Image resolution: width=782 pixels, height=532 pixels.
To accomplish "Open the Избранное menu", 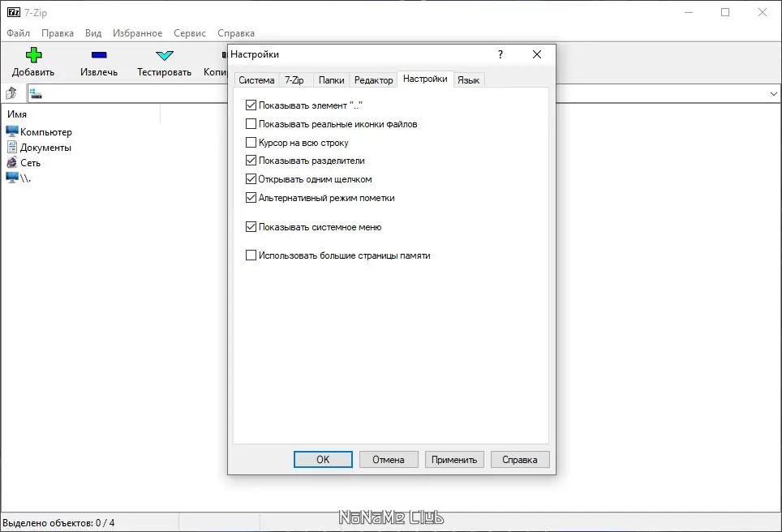I will [x=137, y=33].
